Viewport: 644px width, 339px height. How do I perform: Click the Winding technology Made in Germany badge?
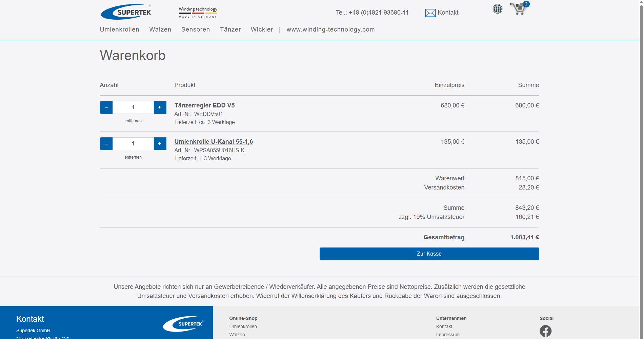click(x=198, y=12)
